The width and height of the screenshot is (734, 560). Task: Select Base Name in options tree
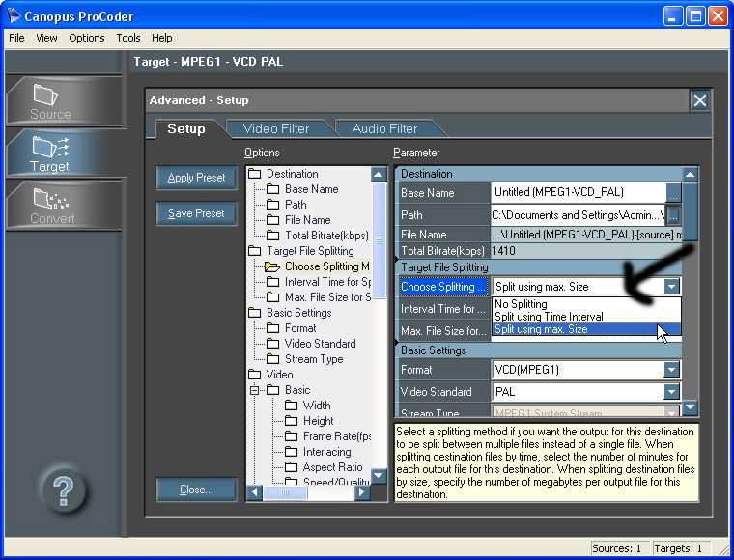coord(302,189)
